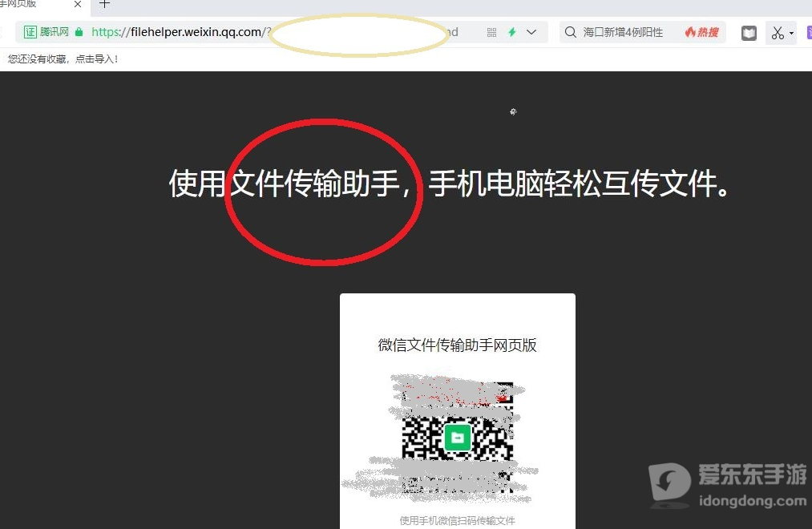Viewport: 812px width, 529px height.
Task: Open the 热搜 hot search link
Action: 701,32
